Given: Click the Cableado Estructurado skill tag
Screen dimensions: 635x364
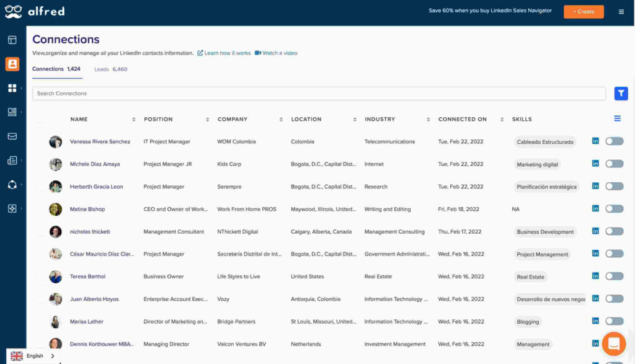Looking at the screenshot, I should 544,142.
